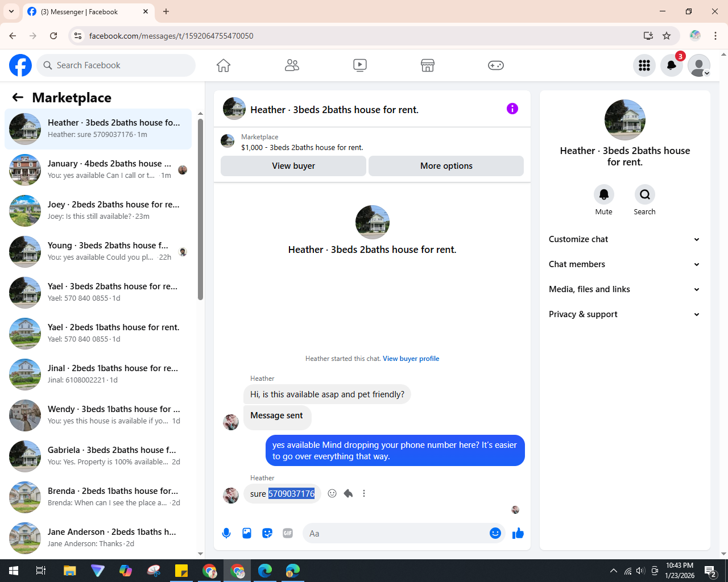Open Jinal 2beds 1baths conversation
728x582 pixels.
click(98, 375)
